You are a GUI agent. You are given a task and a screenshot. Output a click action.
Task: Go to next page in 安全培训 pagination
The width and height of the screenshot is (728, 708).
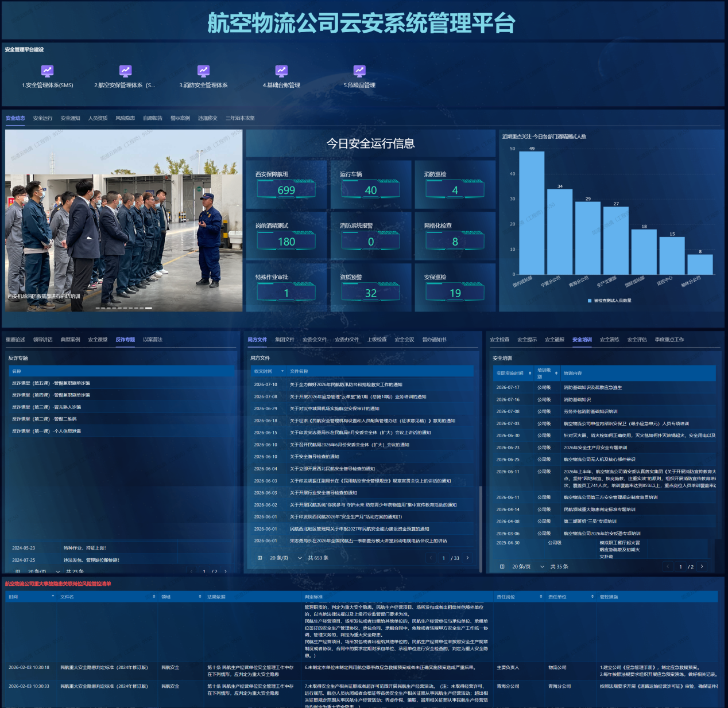(x=702, y=566)
